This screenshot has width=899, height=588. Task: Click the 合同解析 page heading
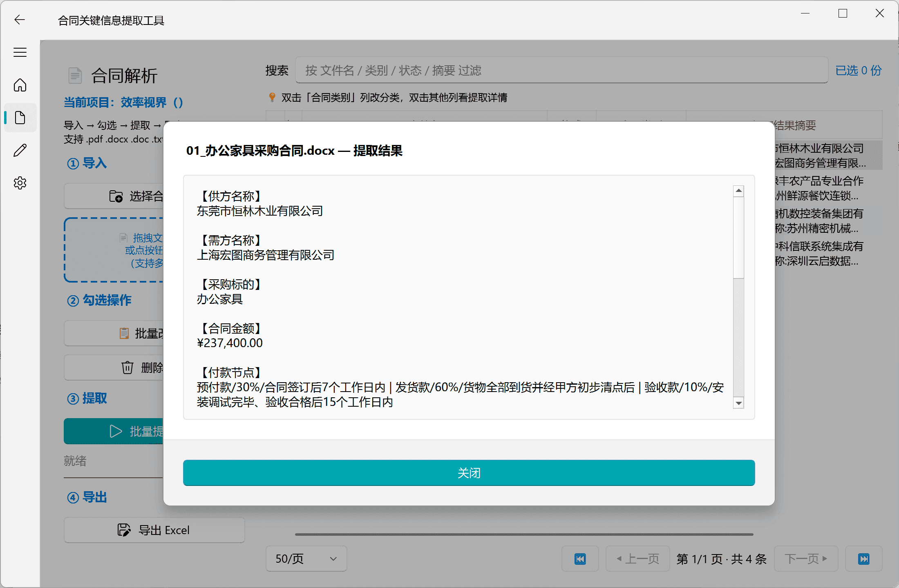[124, 76]
